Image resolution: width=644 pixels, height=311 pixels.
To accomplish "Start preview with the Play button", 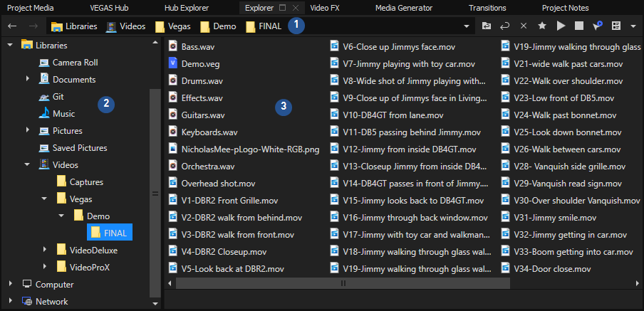I will (x=561, y=26).
